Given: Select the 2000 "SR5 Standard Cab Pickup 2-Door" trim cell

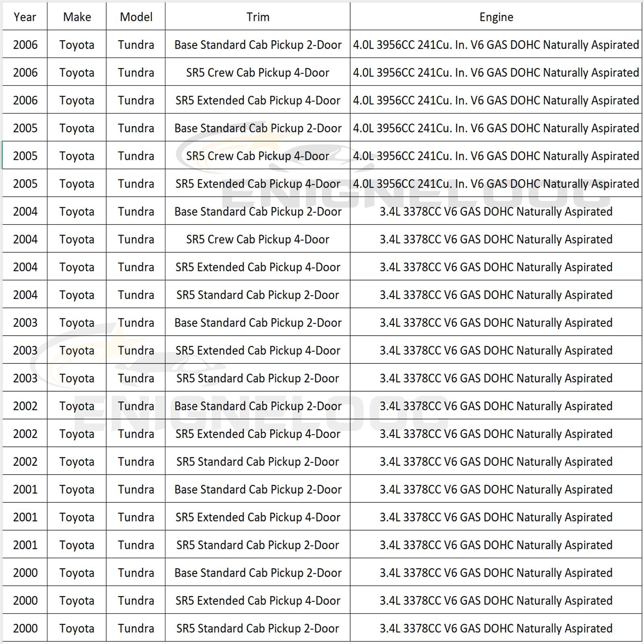Looking at the screenshot, I should pyautogui.click(x=258, y=627).
